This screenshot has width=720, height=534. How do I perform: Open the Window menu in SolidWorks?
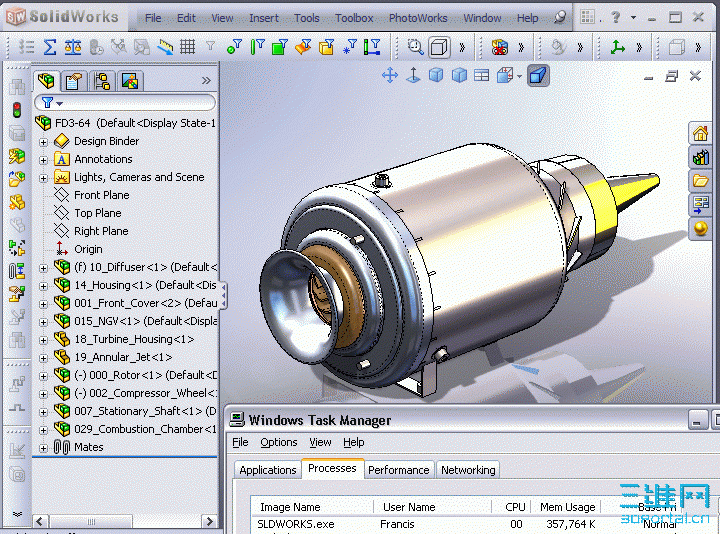click(482, 18)
